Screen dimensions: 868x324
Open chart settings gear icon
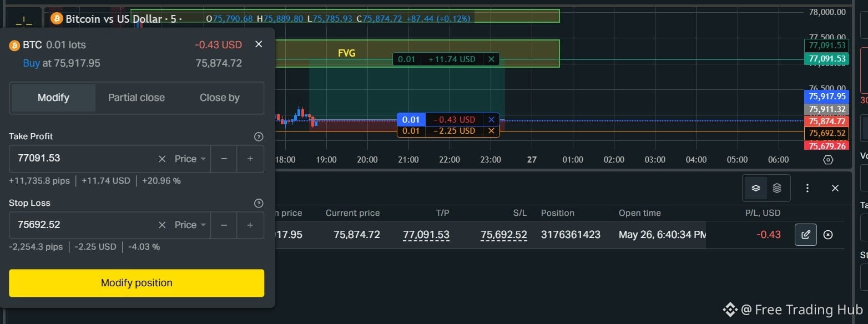tap(829, 160)
